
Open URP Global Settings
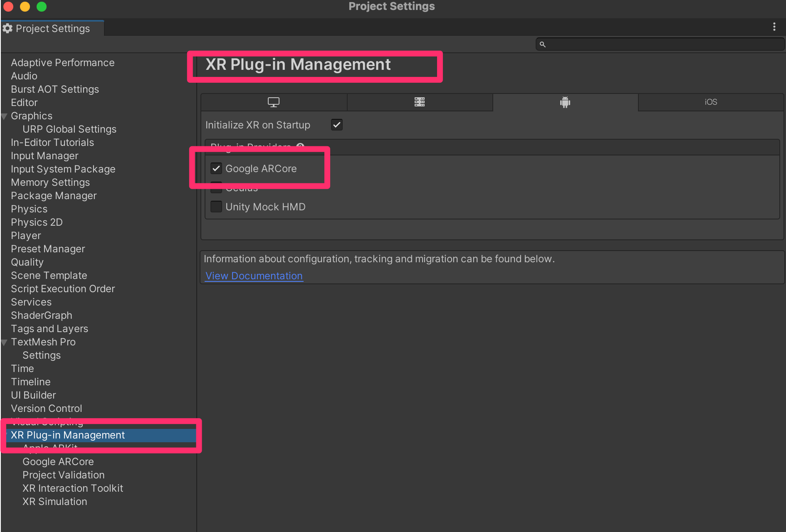point(69,129)
